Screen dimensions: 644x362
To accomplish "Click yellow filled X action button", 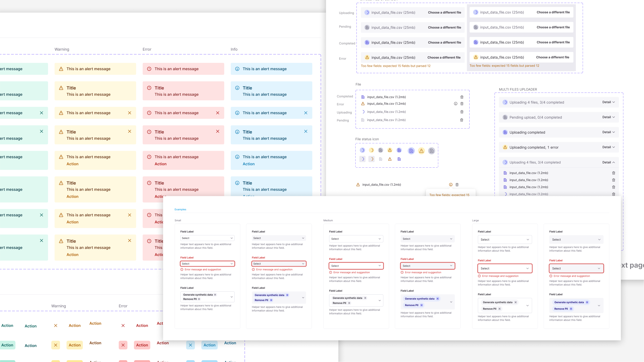I will pos(55,345).
